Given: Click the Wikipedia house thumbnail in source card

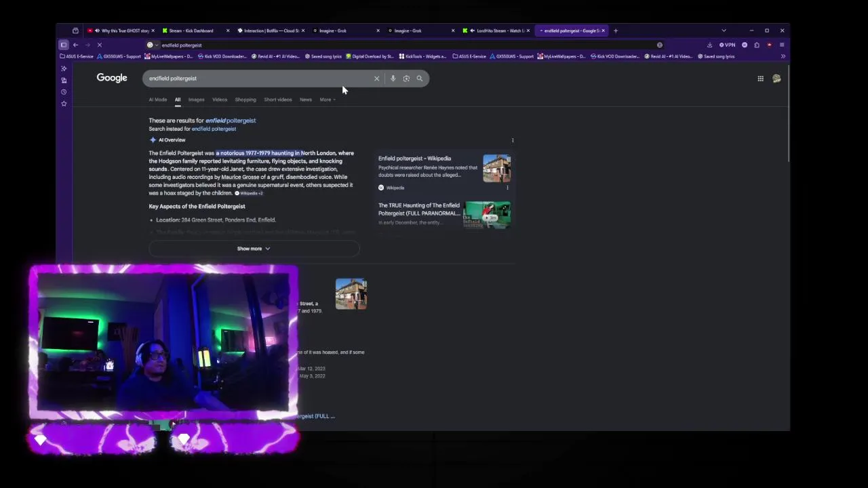Looking at the screenshot, I should (497, 169).
